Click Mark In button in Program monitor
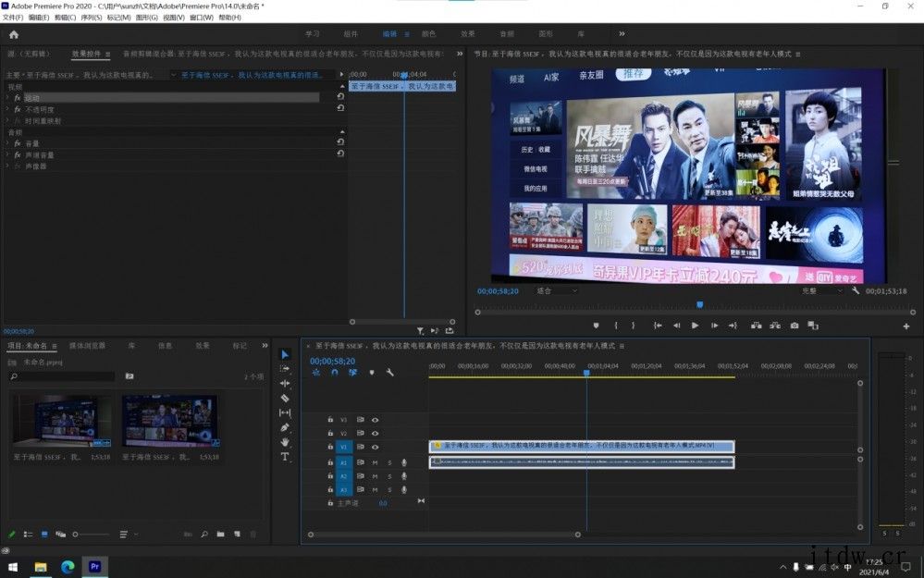Viewport: 924px width, 578px height. [x=616, y=326]
